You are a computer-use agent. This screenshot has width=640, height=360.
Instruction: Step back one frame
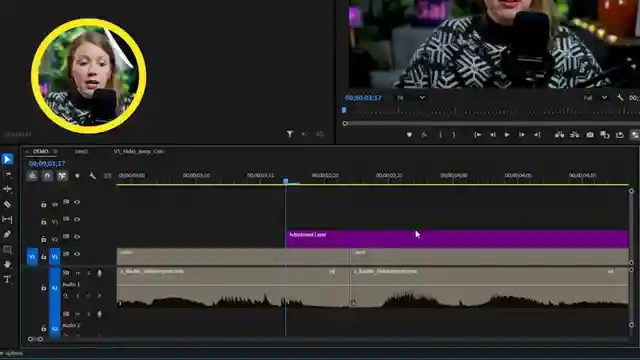pos(493,135)
